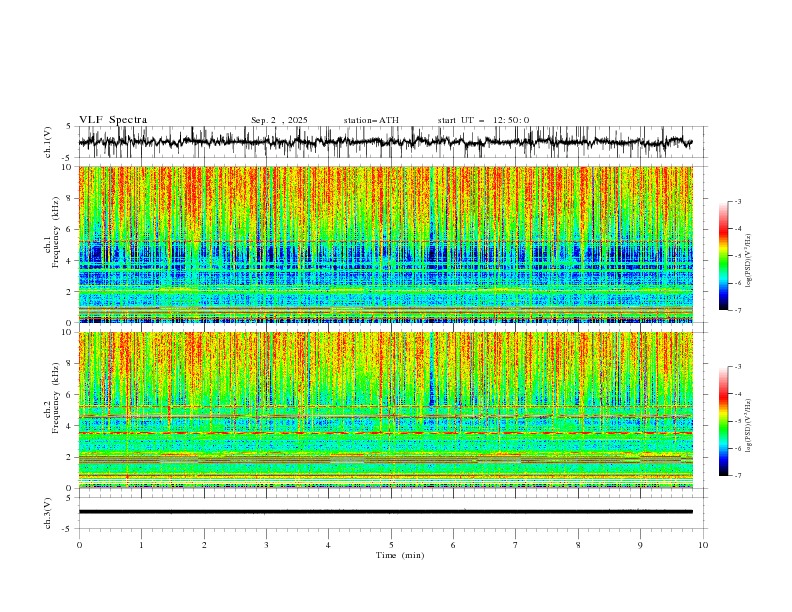The width and height of the screenshot is (792, 612).
Task: Click the date 'Sep. 2 , 2025'
Action: pyautogui.click(x=279, y=120)
